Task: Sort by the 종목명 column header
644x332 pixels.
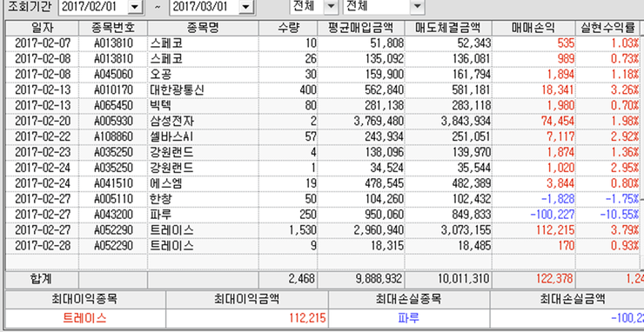Action: pos(203,29)
